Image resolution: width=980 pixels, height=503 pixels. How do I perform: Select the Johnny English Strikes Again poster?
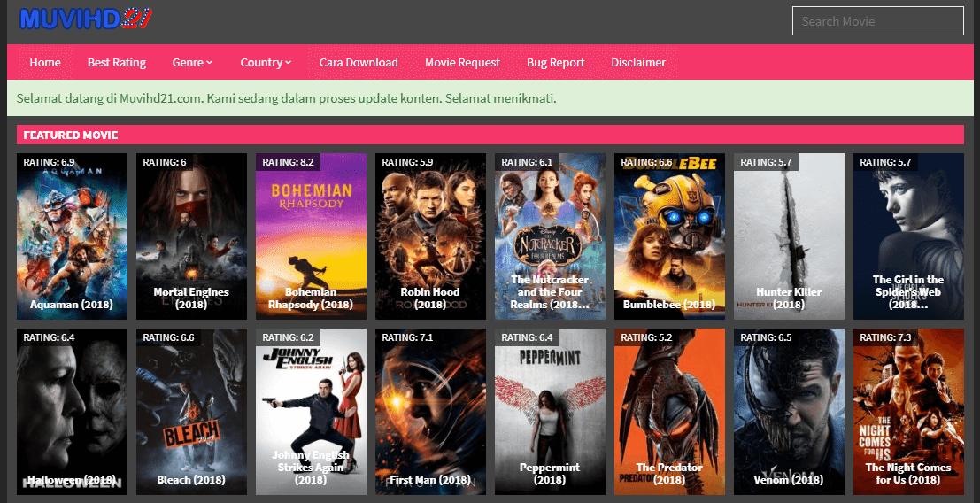coord(311,412)
